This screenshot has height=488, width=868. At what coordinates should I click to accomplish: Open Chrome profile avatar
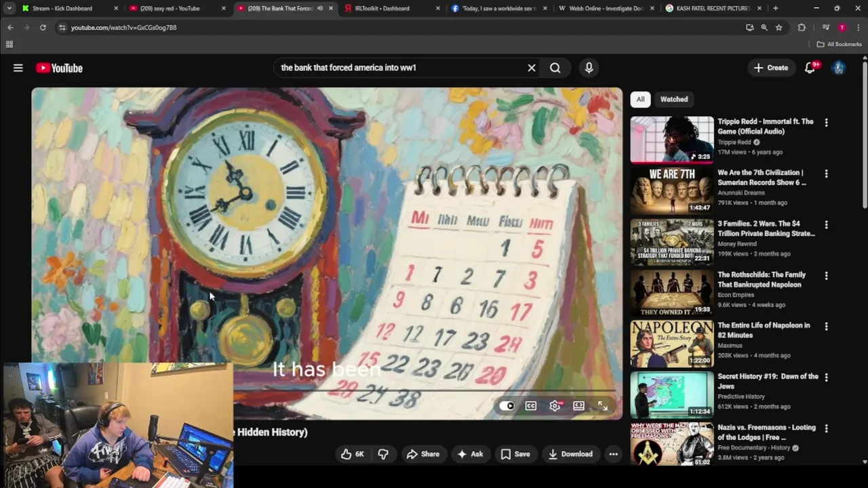click(x=842, y=27)
